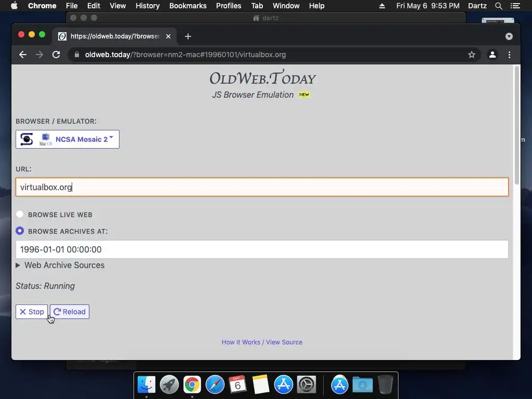Open Calendar icon in the Dock

click(237, 385)
